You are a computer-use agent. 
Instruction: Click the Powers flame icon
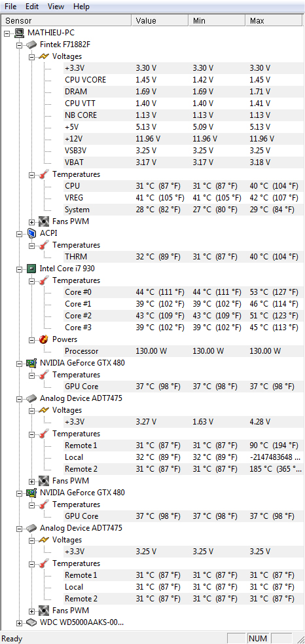[x=43, y=339]
